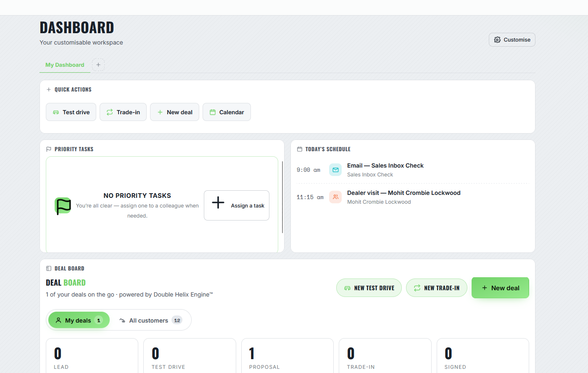Click the 9:00 am schedule time
The height and width of the screenshot is (373, 588).
309,170
